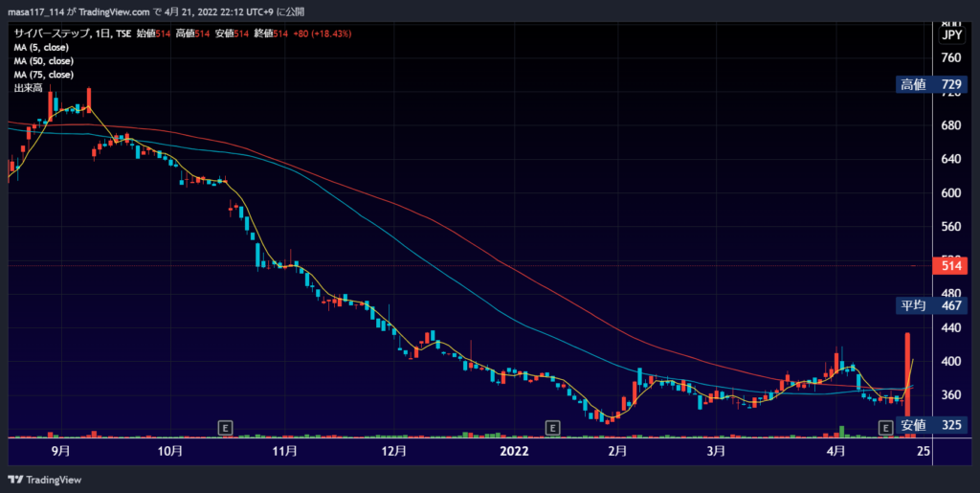The image size is (980, 493).
Task: Click the 11月 label on time axis
Action: pyautogui.click(x=285, y=451)
